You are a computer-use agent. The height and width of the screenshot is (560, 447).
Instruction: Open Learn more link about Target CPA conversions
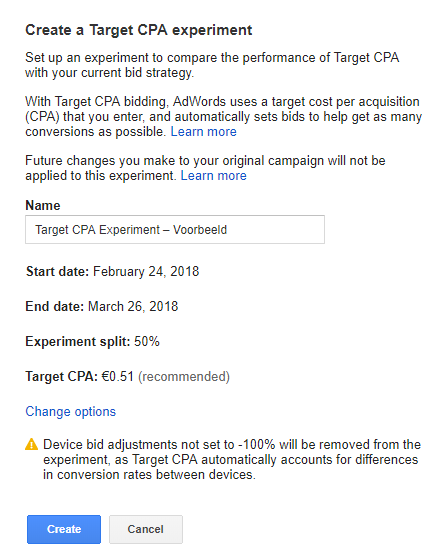(204, 132)
